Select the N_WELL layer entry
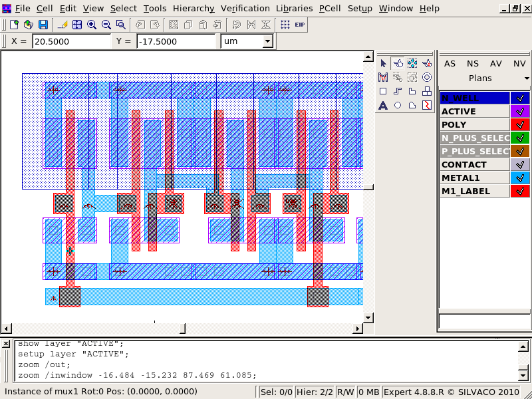This screenshot has width=532, height=399. 474,98
